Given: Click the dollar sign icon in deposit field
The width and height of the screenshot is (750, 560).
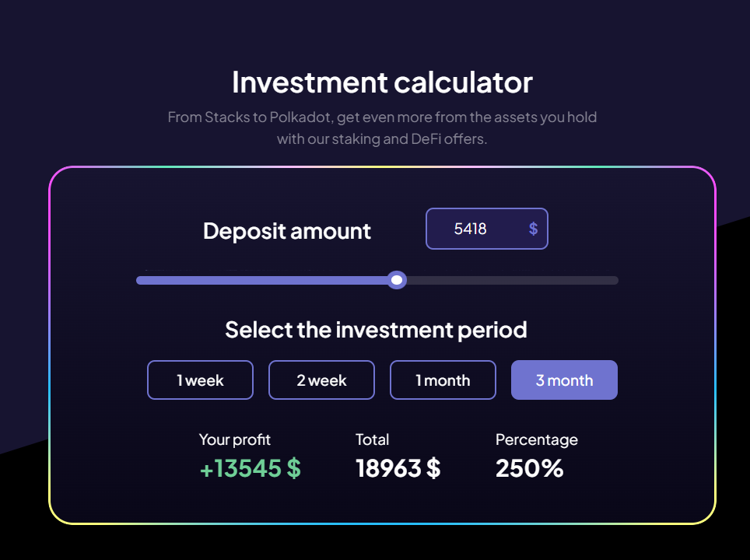Looking at the screenshot, I should click(533, 229).
